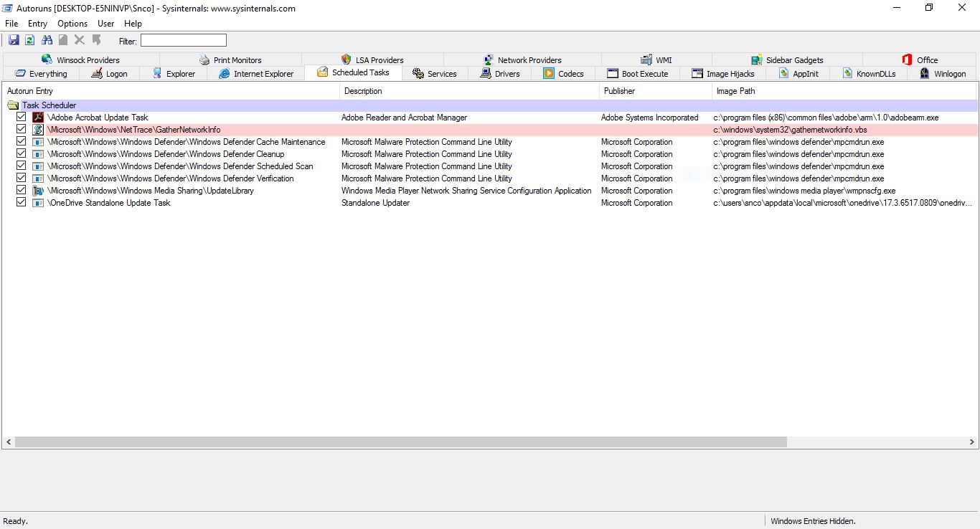Open the Help menu
The image size is (980, 529).
point(133,24)
